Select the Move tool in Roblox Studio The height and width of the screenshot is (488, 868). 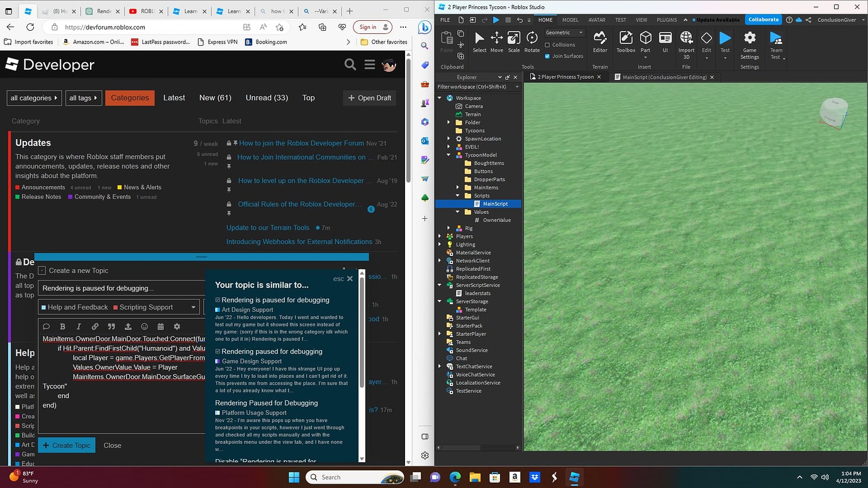[497, 42]
